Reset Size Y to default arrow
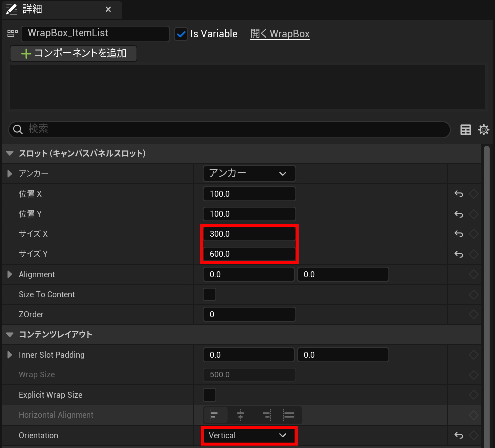This screenshot has width=495, height=448. click(459, 254)
